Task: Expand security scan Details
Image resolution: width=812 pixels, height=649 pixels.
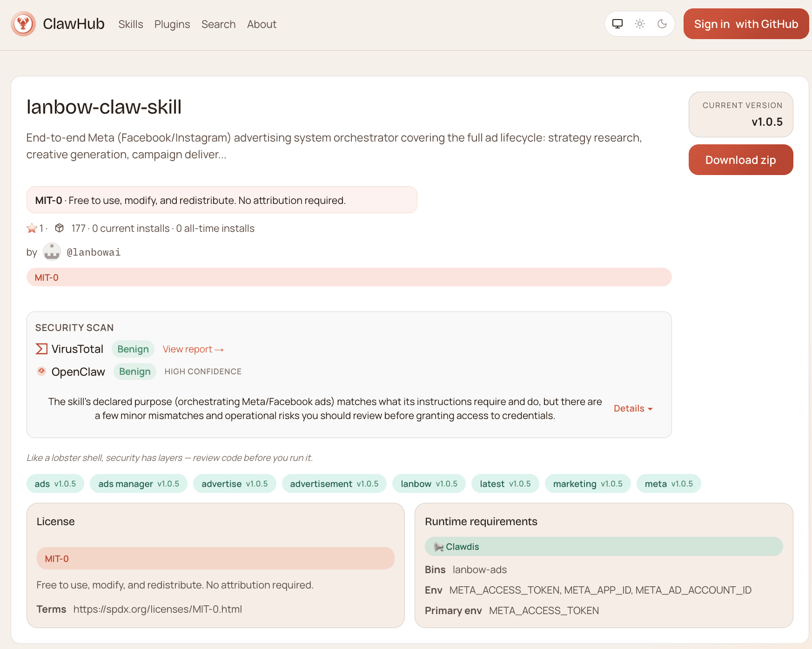Action: pos(633,408)
